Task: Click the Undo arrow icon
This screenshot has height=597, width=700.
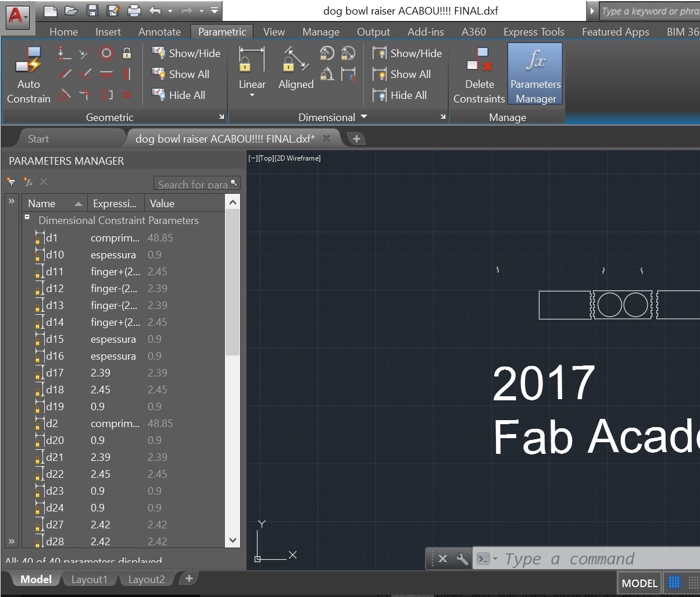Action: (155, 10)
